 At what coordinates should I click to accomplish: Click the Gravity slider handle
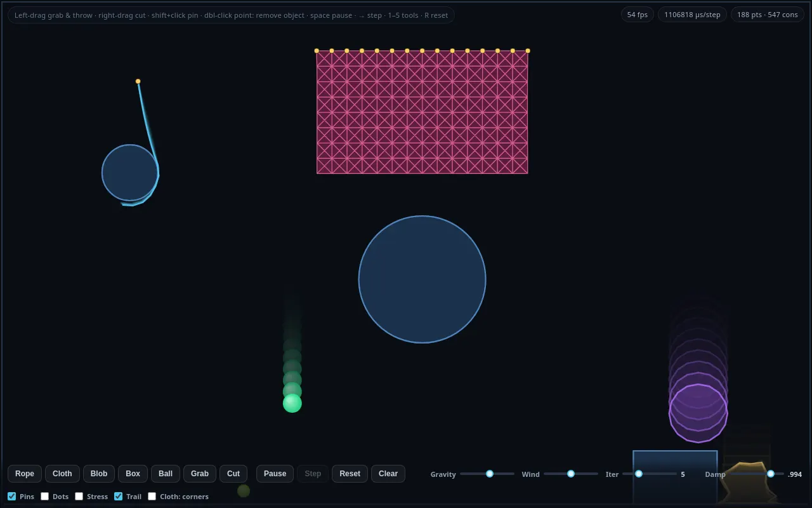click(x=490, y=474)
